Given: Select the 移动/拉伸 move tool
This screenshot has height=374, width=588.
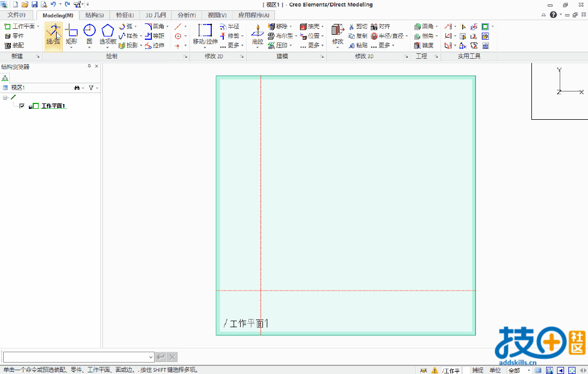Looking at the screenshot, I should tap(205, 34).
